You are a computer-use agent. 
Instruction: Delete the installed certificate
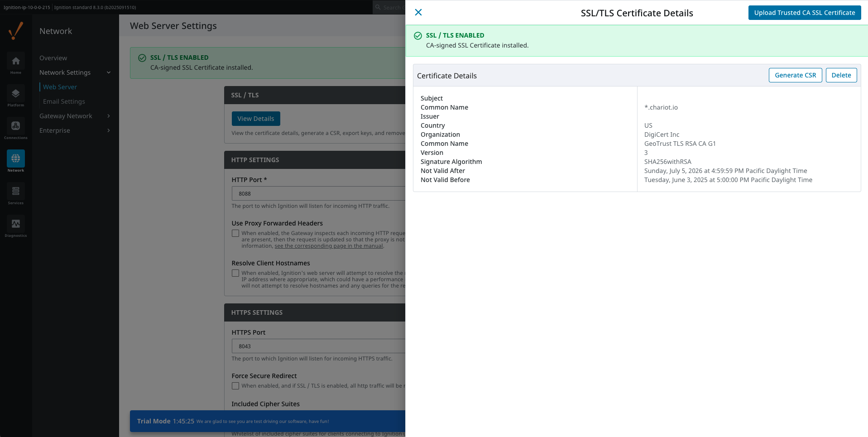point(841,75)
